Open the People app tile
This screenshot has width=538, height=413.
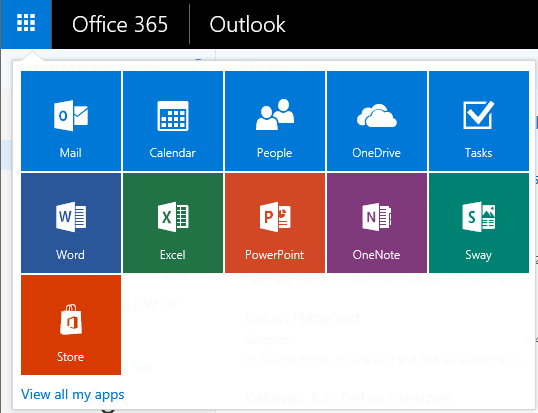click(275, 121)
